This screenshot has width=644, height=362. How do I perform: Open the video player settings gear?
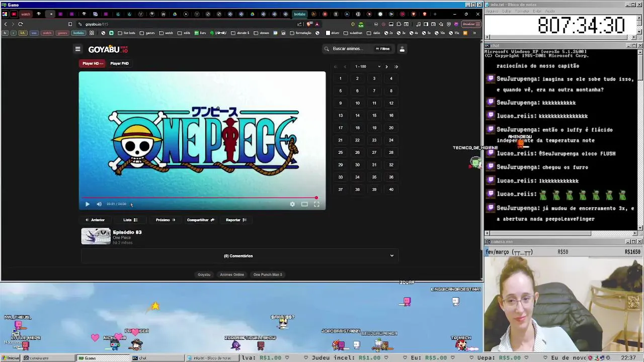[x=292, y=204]
